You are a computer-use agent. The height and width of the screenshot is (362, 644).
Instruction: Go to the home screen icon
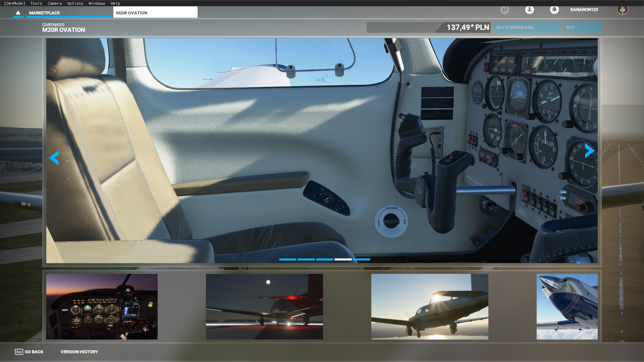pos(18,13)
